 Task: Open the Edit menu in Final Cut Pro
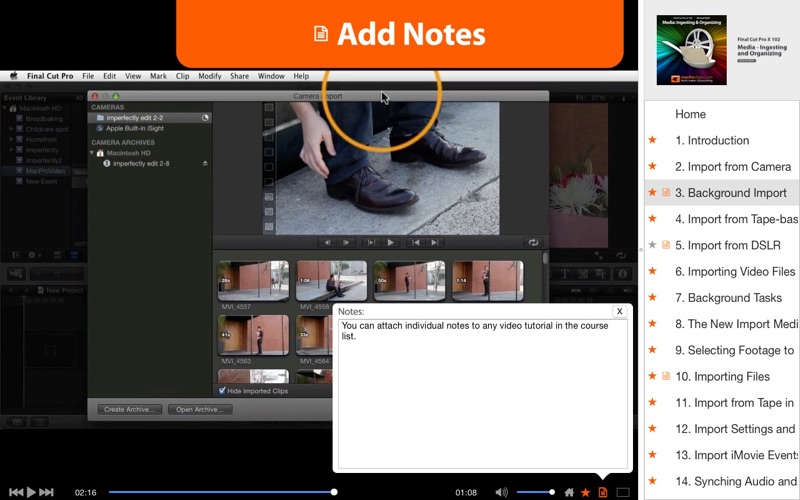110,76
